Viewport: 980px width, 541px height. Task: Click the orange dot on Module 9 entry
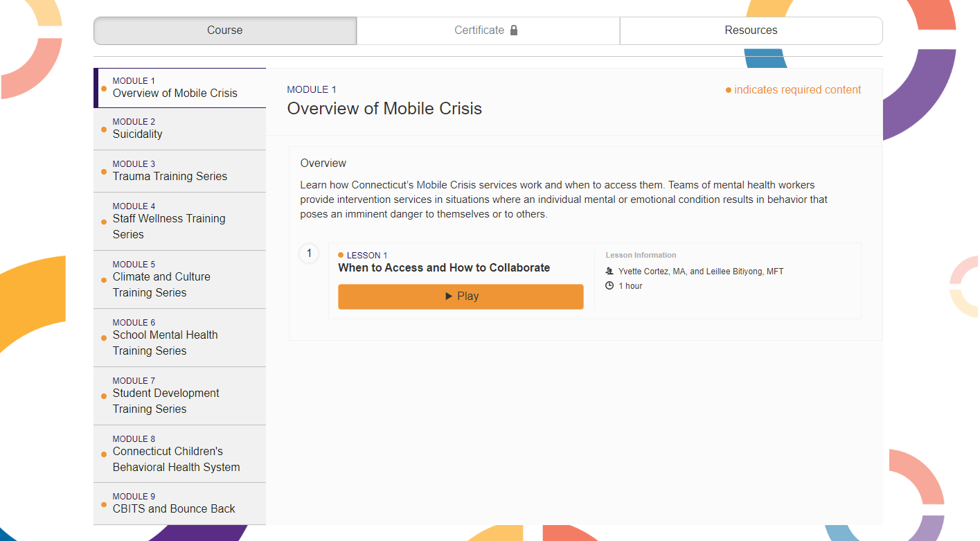[x=104, y=504]
